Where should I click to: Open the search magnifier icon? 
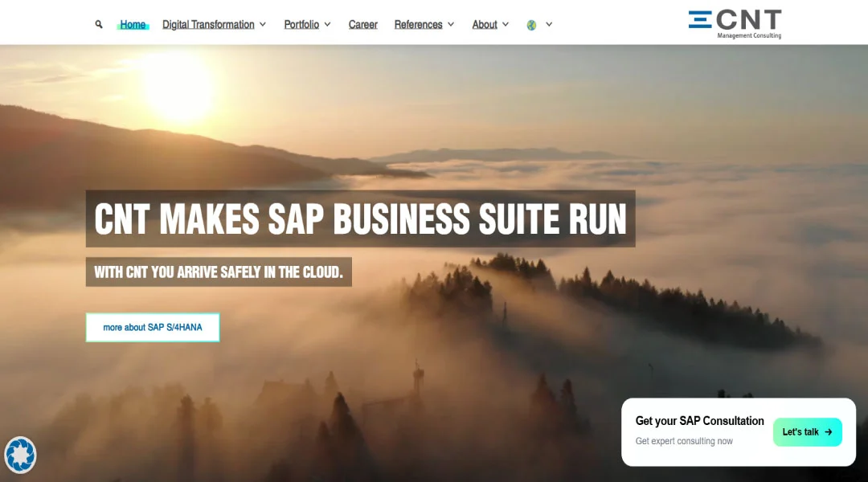(99, 24)
